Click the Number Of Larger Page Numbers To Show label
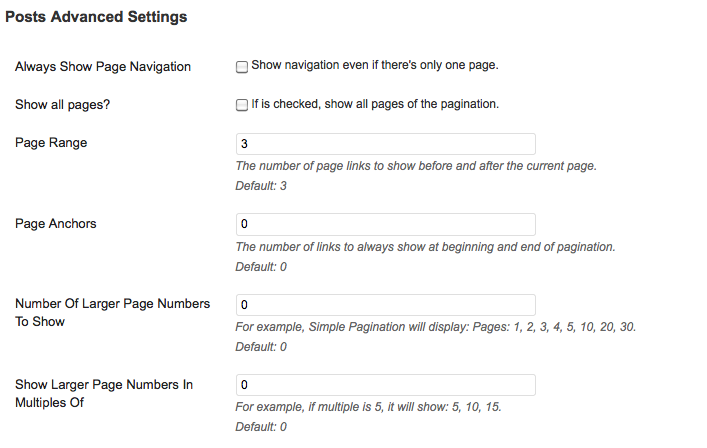The width and height of the screenshot is (707, 448). [112, 312]
